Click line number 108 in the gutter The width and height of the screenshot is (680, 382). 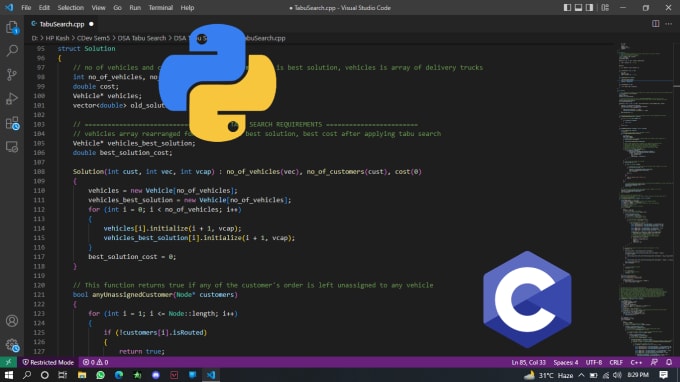[39, 172]
